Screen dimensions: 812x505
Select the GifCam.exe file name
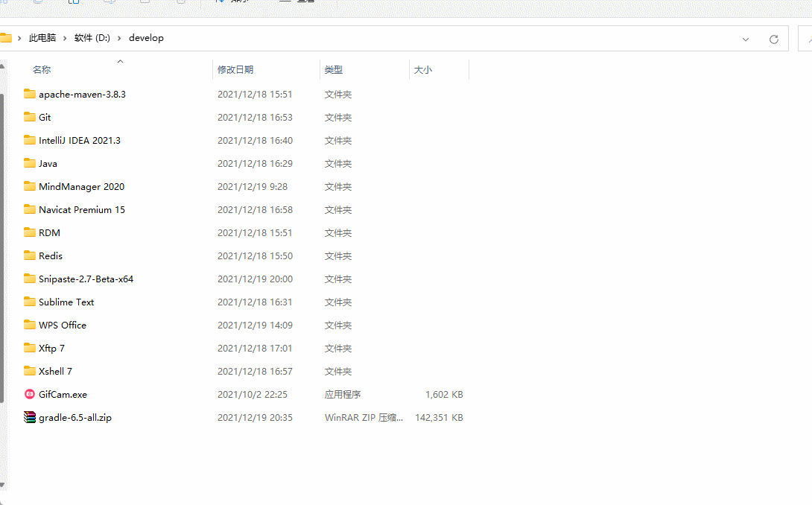(x=63, y=394)
